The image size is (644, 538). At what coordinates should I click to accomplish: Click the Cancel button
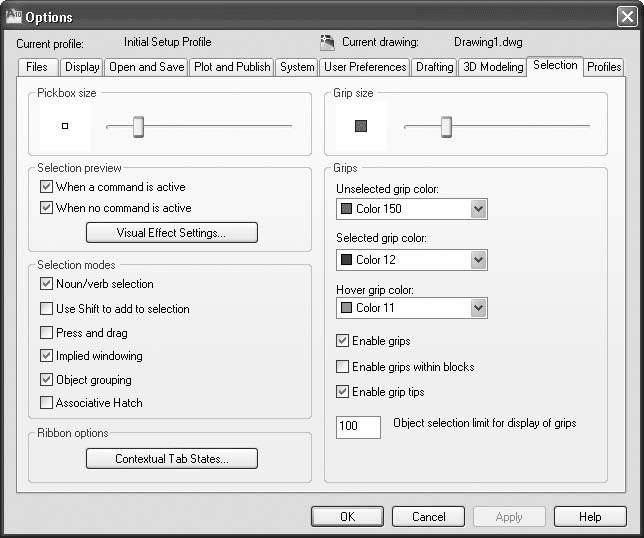(x=428, y=517)
